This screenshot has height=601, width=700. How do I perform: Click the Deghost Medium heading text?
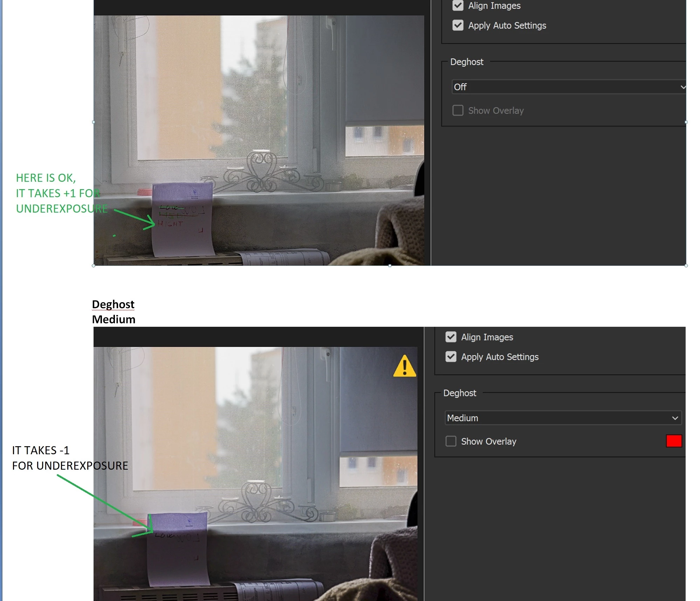(x=114, y=312)
